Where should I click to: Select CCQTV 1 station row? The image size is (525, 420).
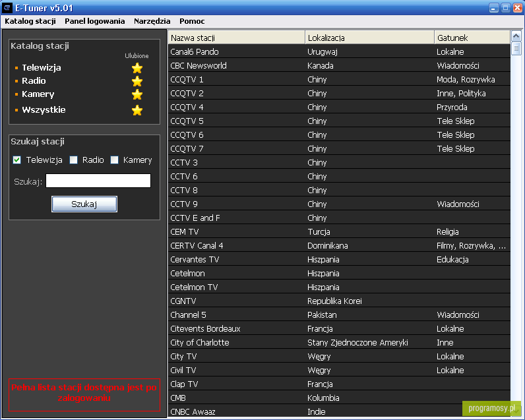point(339,80)
